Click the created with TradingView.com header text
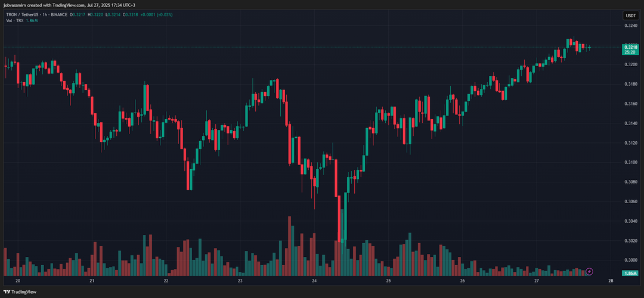 click(x=64, y=5)
